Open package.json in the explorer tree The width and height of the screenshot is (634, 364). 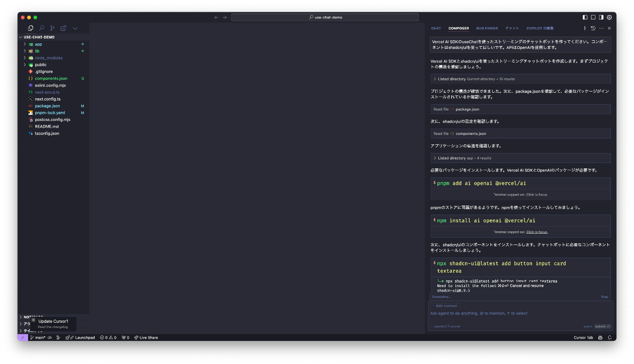pyautogui.click(x=53, y=106)
